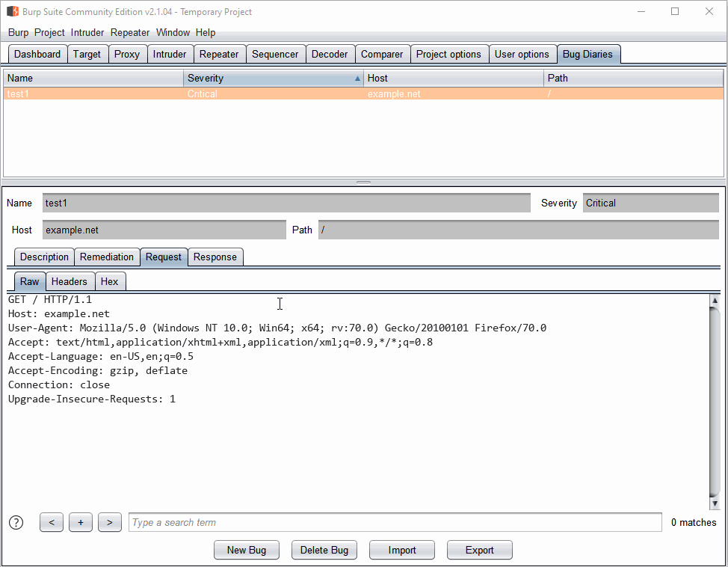This screenshot has height=567, width=728.
Task: Click the Host field showing example.net
Action: (x=164, y=230)
